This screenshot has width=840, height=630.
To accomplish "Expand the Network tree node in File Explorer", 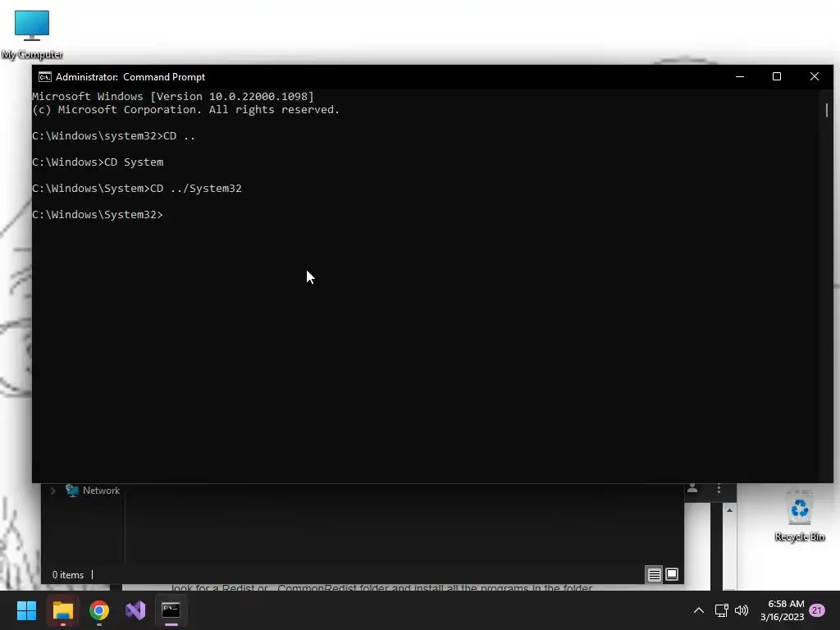I will click(52, 491).
